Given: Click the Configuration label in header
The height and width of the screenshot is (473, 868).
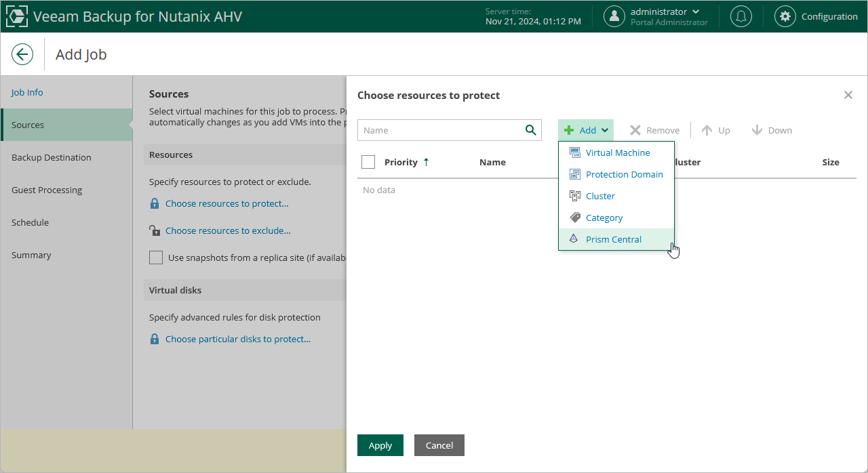Looking at the screenshot, I should [829, 16].
